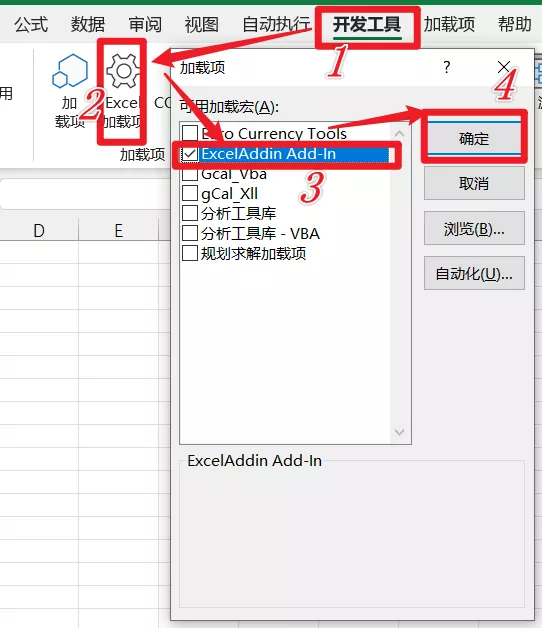Image resolution: width=542 pixels, height=628 pixels.
Task: Open the 审阅 ribbon tab
Action: [x=145, y=24]
